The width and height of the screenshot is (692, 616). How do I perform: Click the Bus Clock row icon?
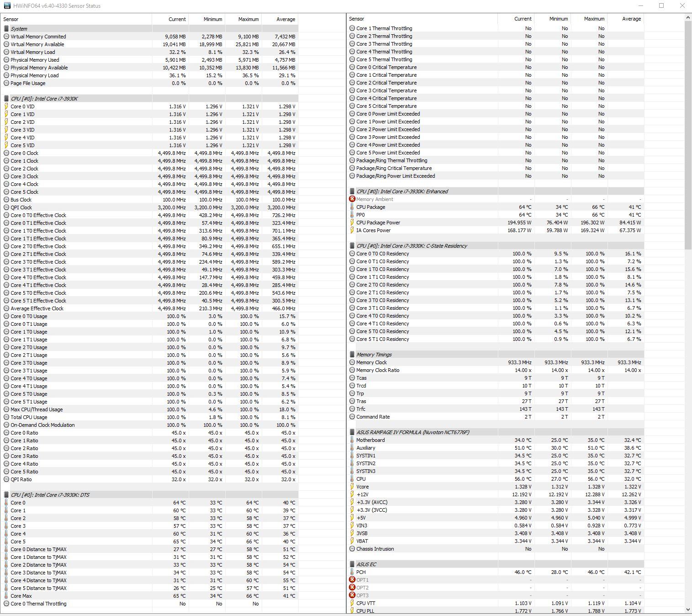6,200
